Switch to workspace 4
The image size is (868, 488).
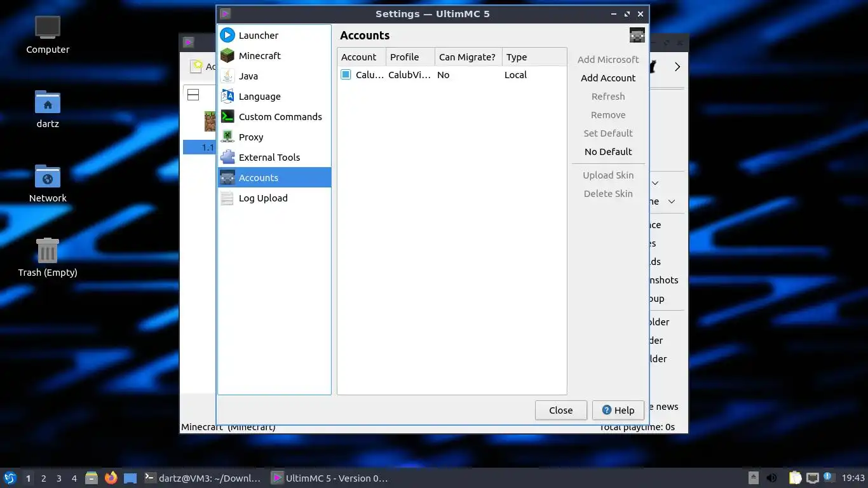[74, 478]
